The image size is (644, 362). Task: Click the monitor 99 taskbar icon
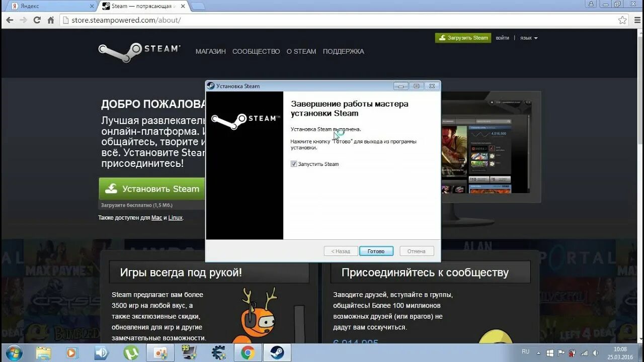[x=189, y=353]
